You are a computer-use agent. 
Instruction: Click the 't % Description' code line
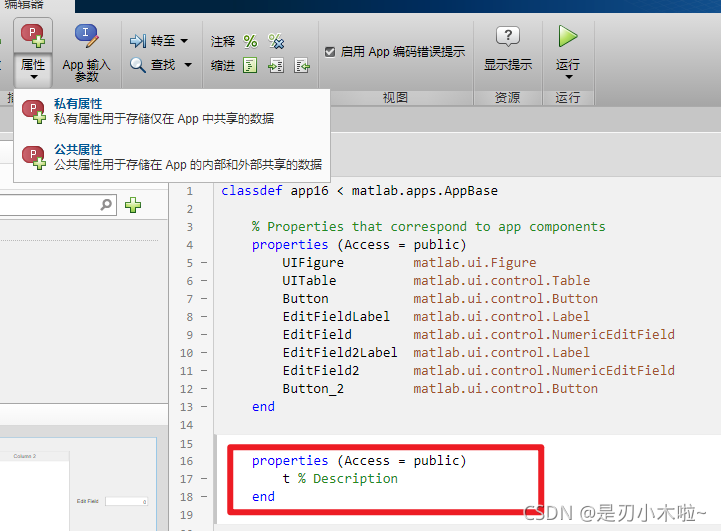coord(340,479)
